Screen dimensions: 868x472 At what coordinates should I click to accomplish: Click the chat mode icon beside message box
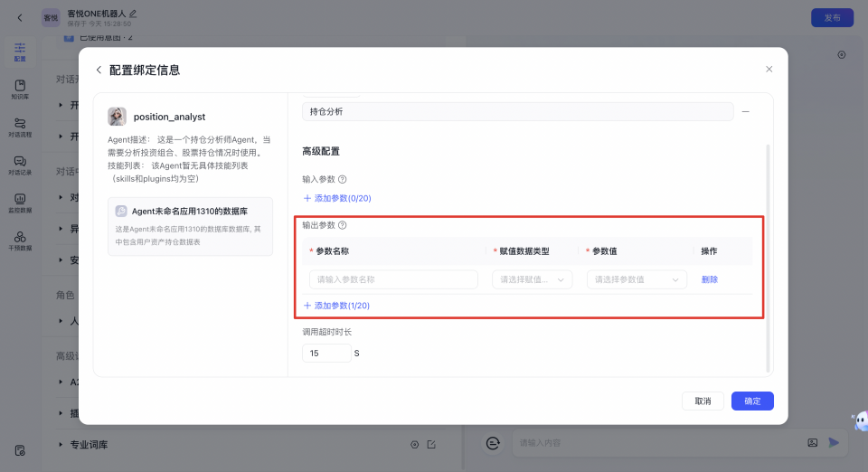(x=493, y=443)
